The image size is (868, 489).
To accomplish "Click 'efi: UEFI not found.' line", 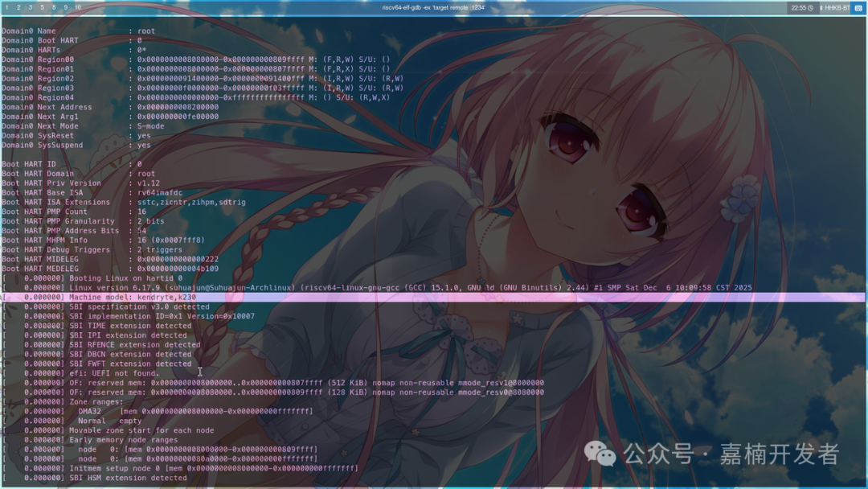I will (x=80, y=373).
